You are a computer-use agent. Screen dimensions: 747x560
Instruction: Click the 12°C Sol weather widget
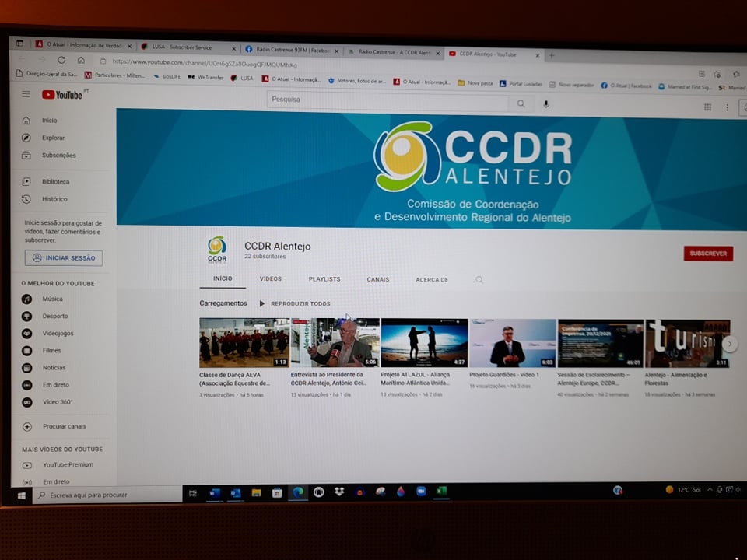(x=683, y=489)
